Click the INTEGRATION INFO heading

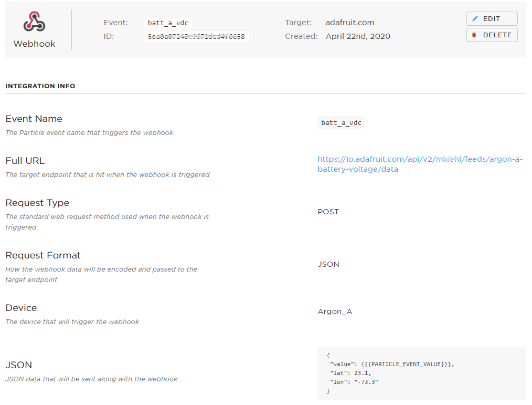(x=40, y=86)
